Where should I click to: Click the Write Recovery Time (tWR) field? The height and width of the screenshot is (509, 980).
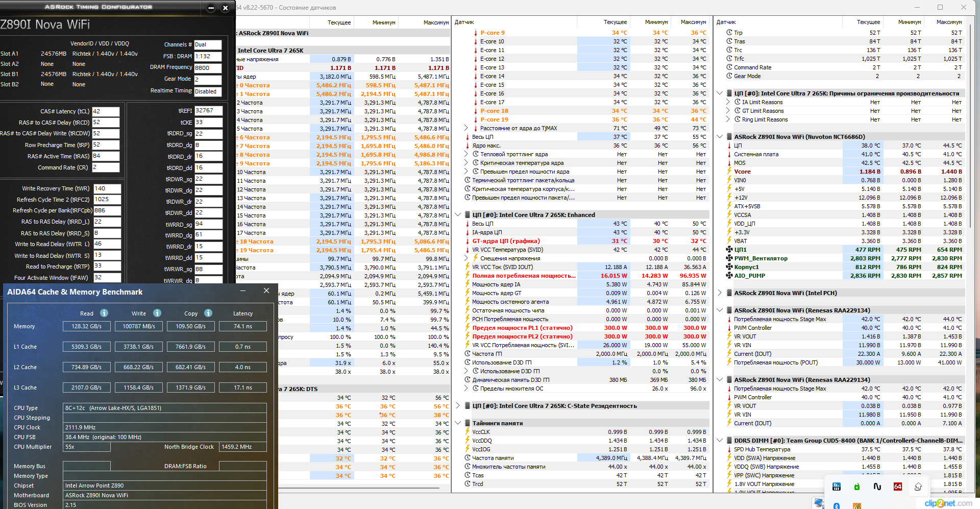click(107, 188)
